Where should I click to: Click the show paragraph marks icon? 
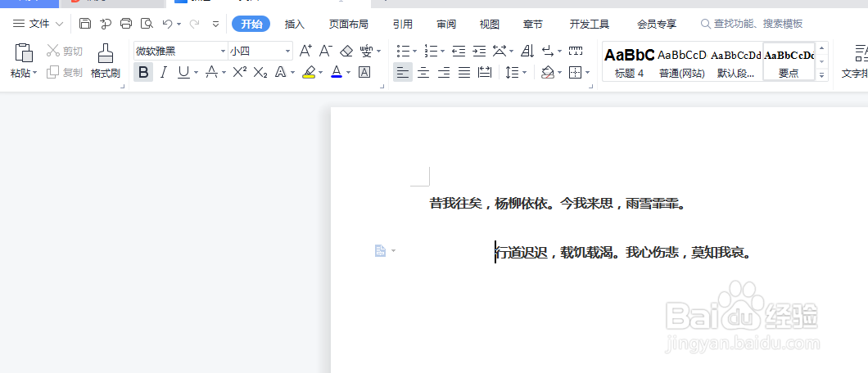pos(548,52)
